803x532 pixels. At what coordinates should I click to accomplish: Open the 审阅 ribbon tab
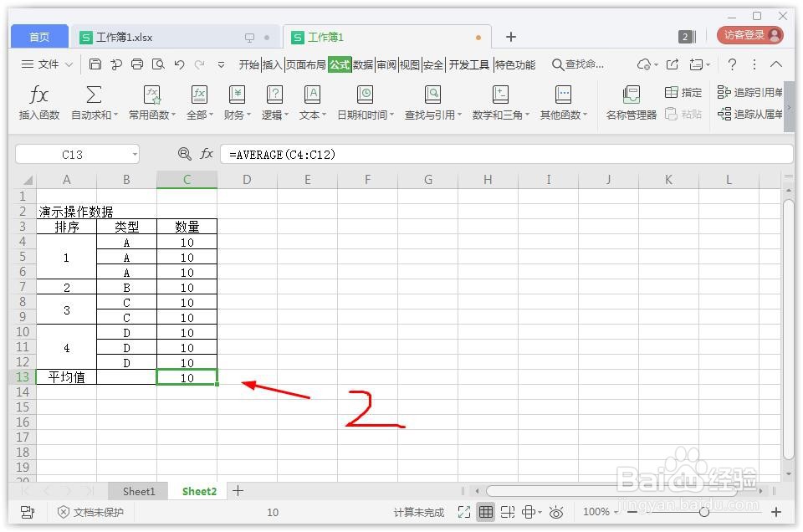(x=386, y=64)
